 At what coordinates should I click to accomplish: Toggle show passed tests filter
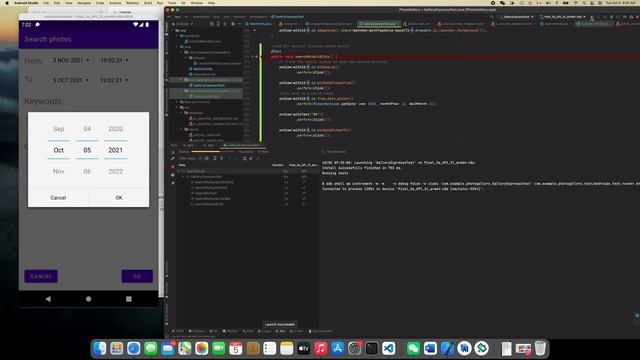[x=200, y=158]
